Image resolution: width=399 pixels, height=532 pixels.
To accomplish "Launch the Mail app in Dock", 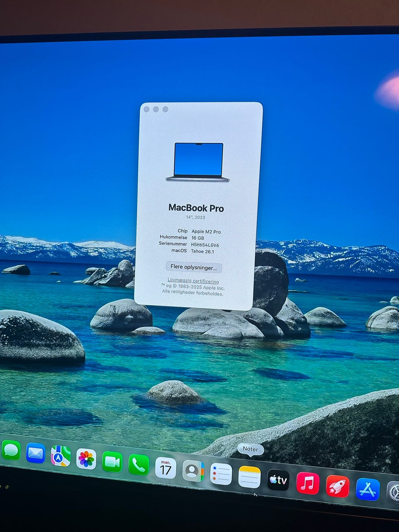I will coord(36,453).
